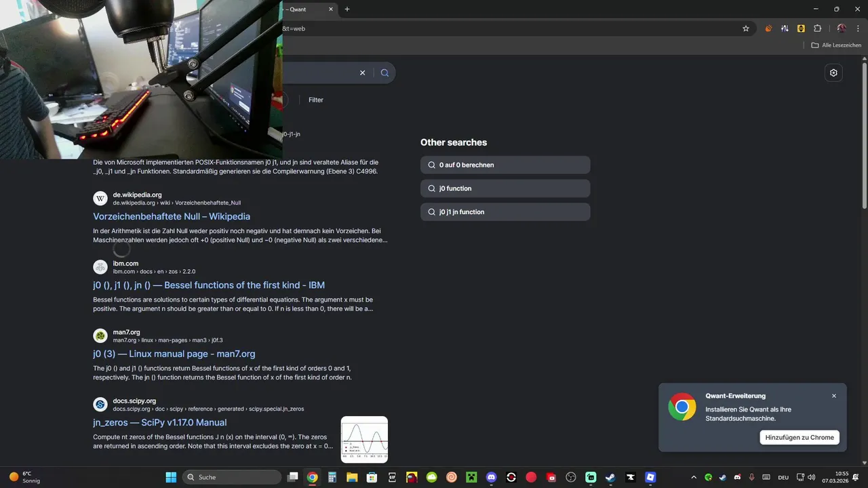Search for 'j0 function' suggestion
Viewport: 868px width, 488px height.
[x=505, y=188]
